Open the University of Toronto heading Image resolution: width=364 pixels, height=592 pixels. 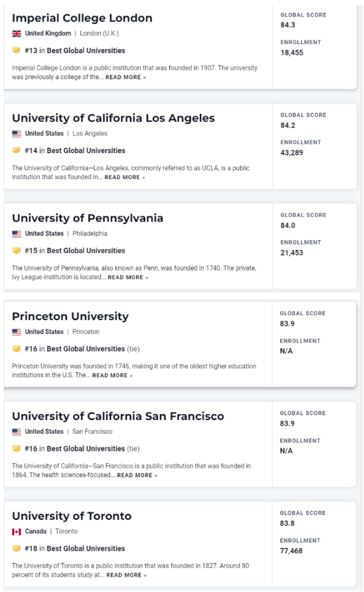click(x=71, y=516)
